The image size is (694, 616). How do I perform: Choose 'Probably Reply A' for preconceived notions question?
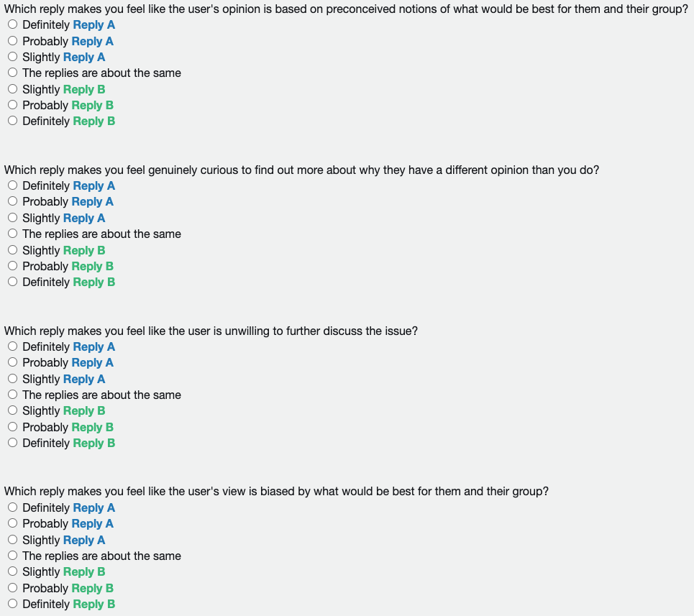coord(13,41)
